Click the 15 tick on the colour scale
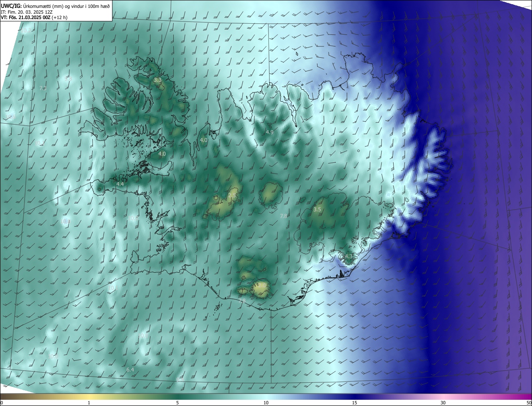 (355, 403)
